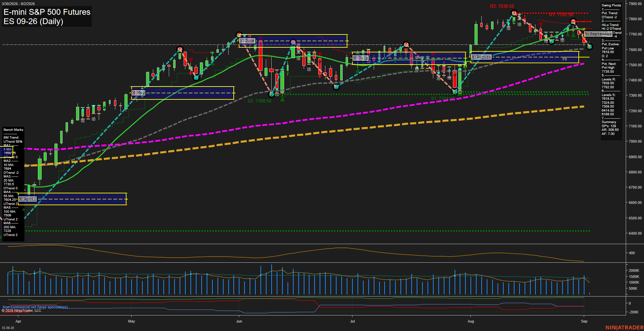
Task: Select the M:July month label
Action: pos(361,58)
